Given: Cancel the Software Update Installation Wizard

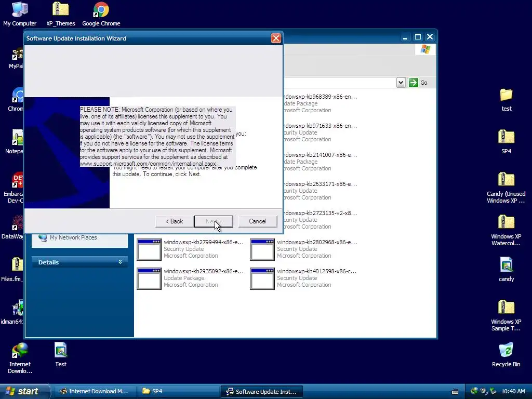Looking at the screenshot, I should (258, 221).
